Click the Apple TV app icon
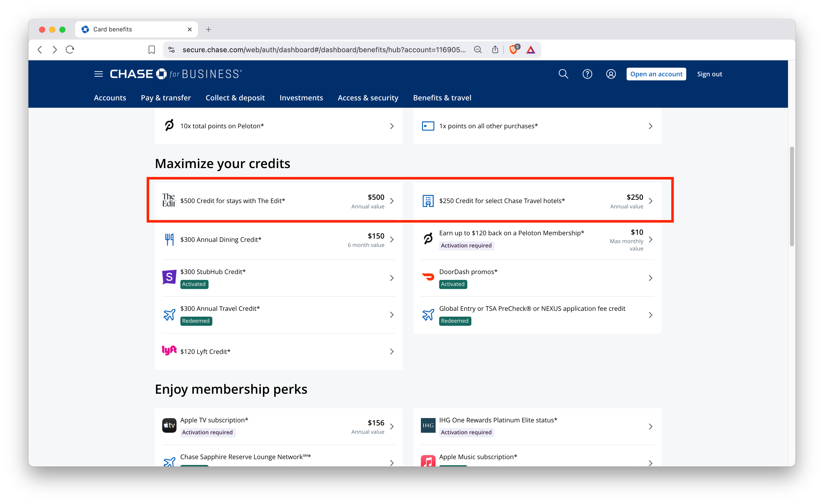Screen dimensions: 824x504 [169, 425]
